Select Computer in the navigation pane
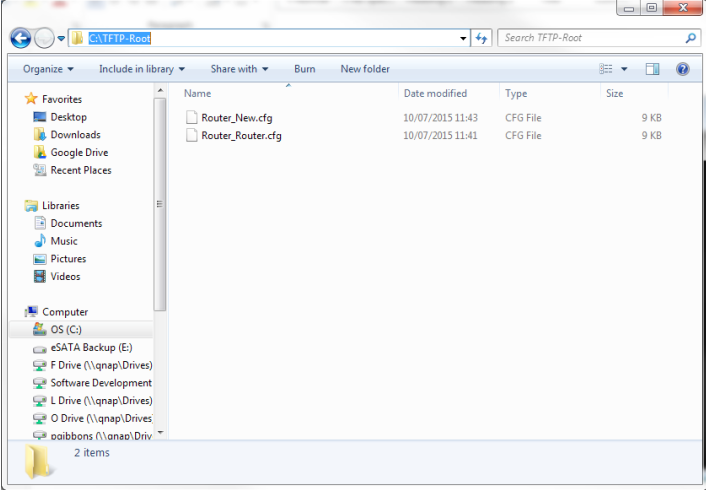 (x=65, y=312)
